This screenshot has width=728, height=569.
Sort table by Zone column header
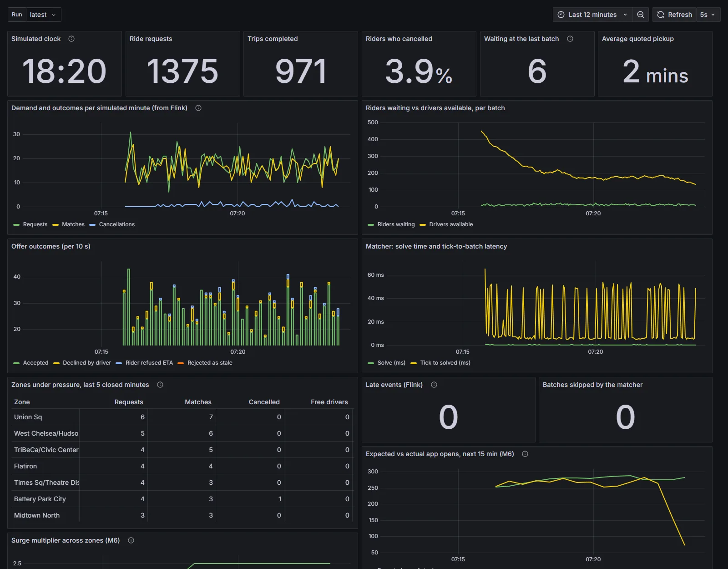(x=22, y=402)
